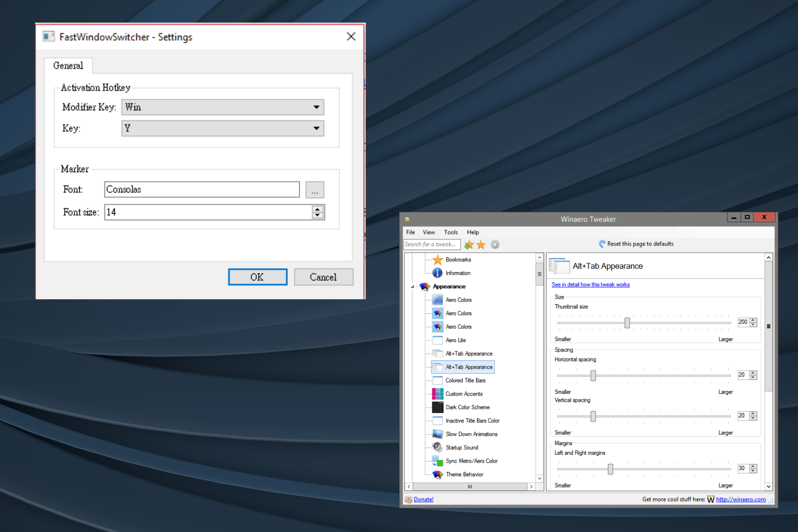Open the Modifier Key dropdown showing Win

point(223,107)
